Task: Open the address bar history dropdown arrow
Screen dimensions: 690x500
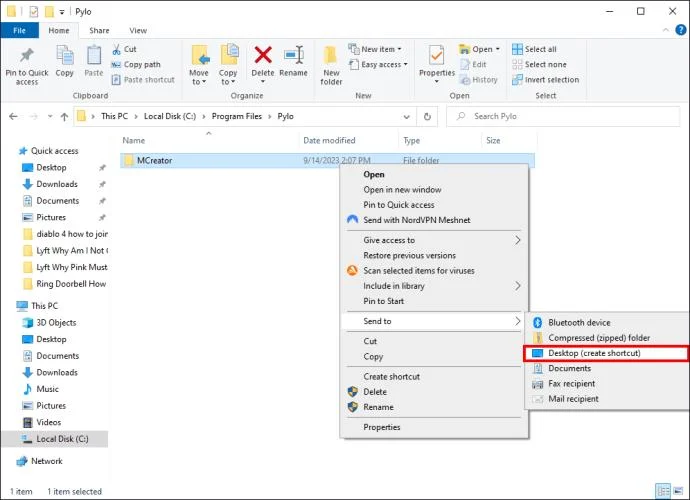Action: [406, 117]
